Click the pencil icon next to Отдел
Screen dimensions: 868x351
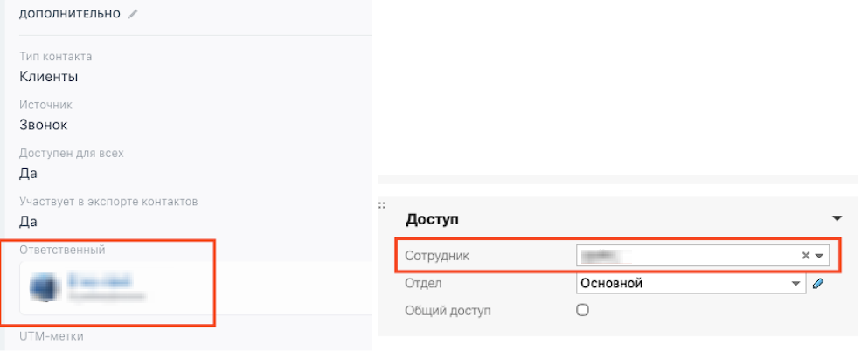[818, 283]
